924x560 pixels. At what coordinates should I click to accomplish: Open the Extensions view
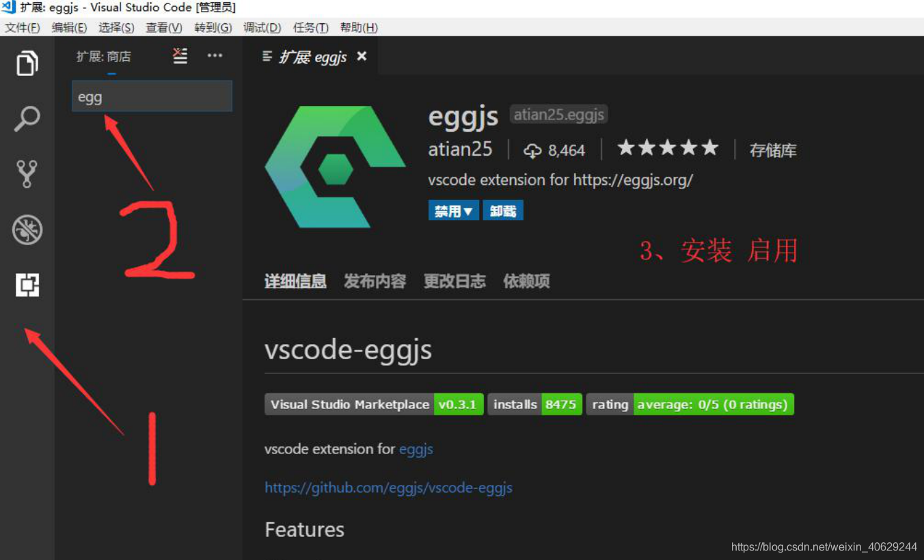27,285
